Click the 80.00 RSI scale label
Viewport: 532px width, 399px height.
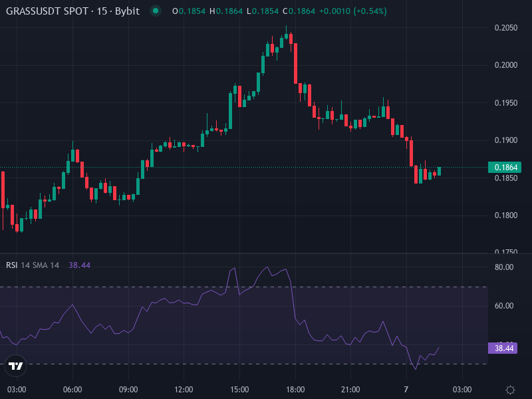505,267
